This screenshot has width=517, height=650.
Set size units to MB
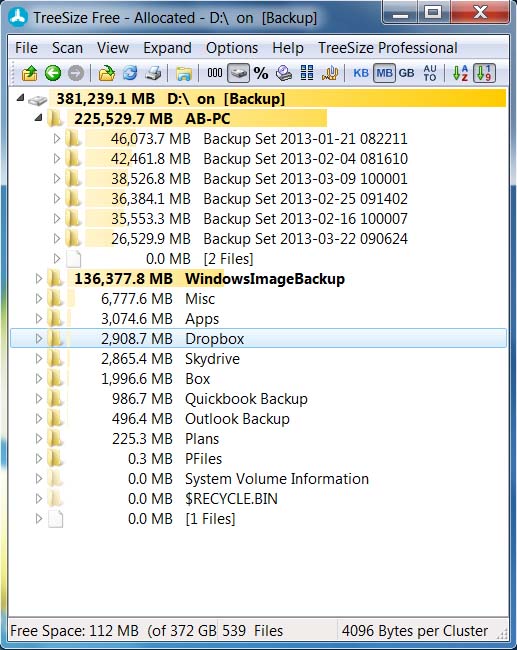click(x=384, y=73)
